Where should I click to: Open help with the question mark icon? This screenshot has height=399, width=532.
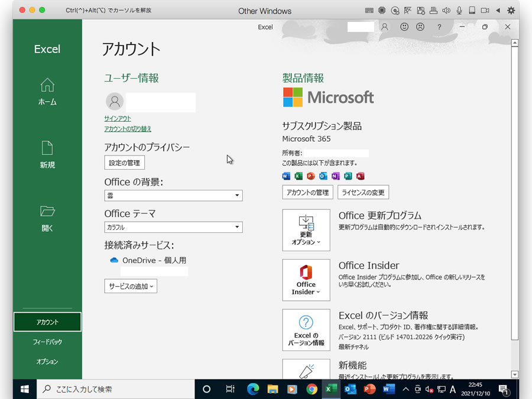439,27
